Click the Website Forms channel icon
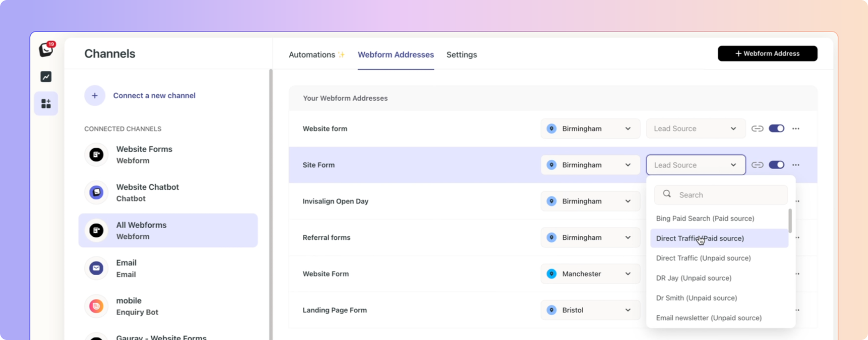Screen dimensions: 868x340 click(96, 154)
